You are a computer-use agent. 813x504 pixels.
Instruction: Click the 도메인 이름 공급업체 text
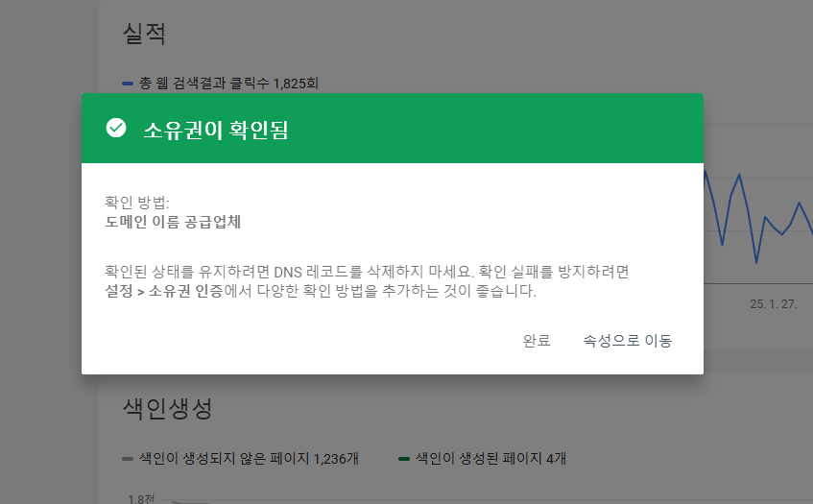point(173,222)
